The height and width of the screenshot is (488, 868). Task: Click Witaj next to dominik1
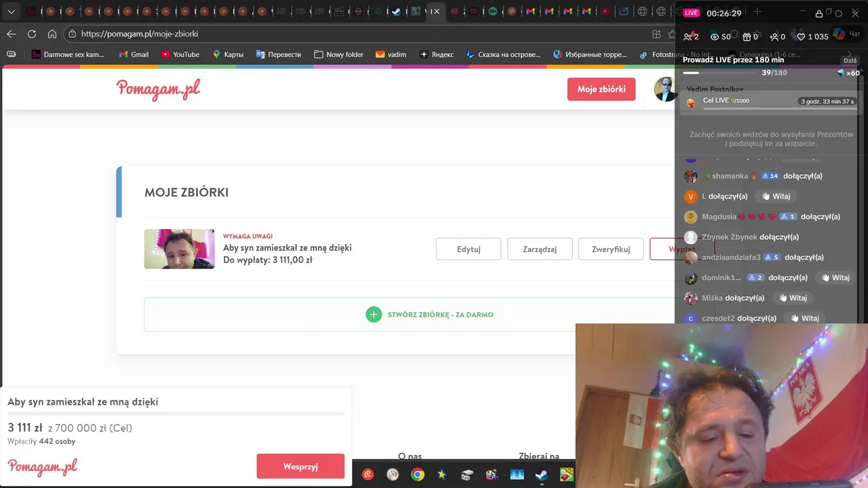(835, 278)
